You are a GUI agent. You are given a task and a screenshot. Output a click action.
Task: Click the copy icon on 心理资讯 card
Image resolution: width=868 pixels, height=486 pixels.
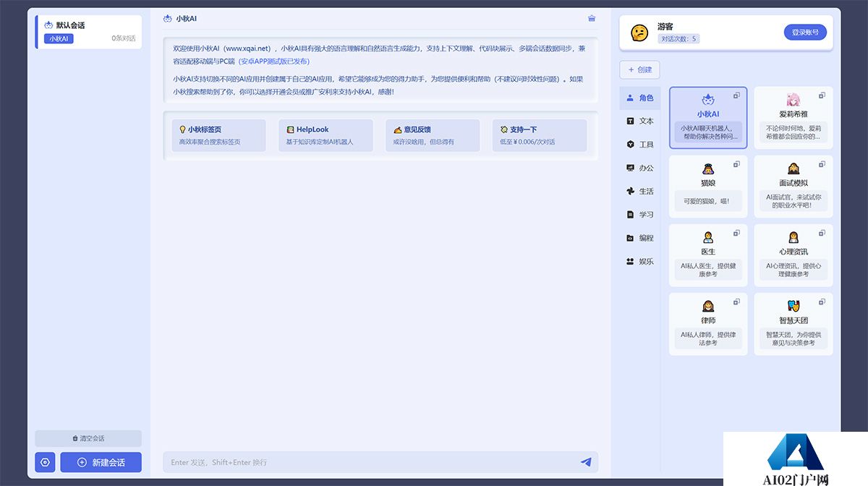[x=822, y=233]
